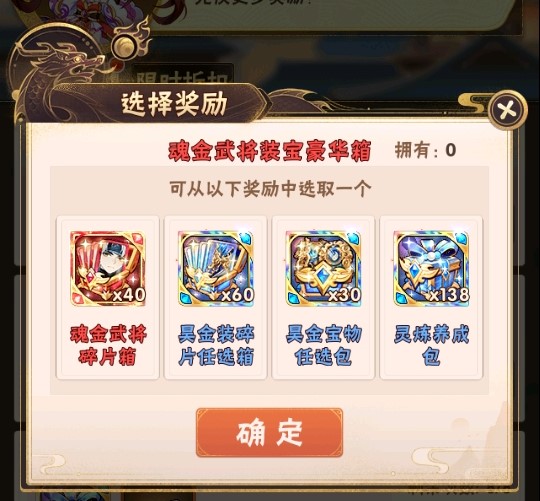Tap the x60 quantity badge

pos(237,295)
